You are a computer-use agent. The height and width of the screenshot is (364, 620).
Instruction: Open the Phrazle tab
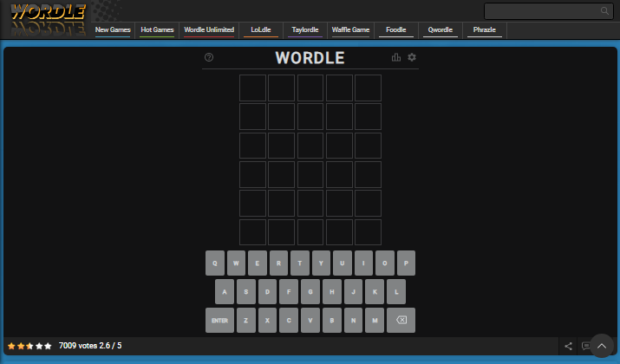coord(485,30)
